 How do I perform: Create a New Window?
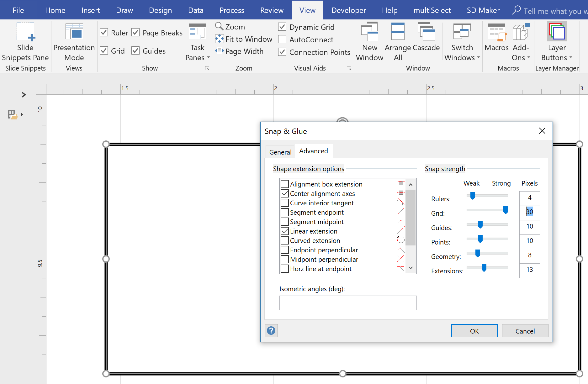coord(369,41)
